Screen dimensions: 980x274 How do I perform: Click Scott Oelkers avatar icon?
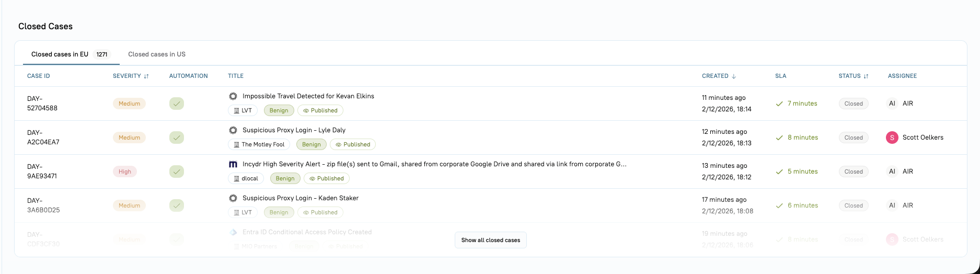pos(892,138)
